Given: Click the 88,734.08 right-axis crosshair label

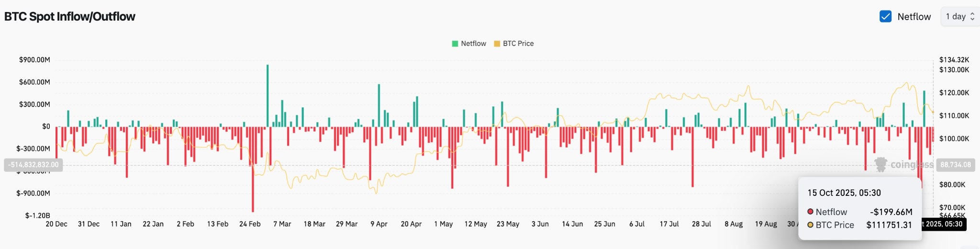Looking at the screenshot, I should 955,165.
